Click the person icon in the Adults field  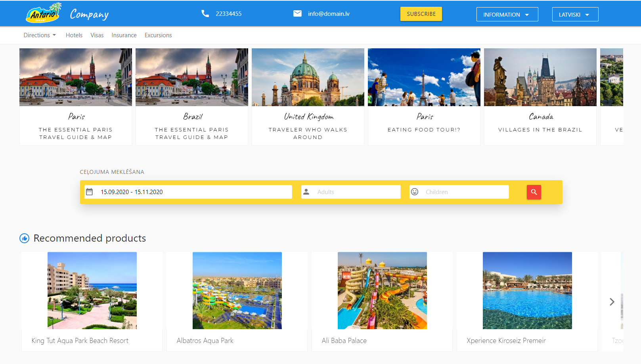point(306,192)
